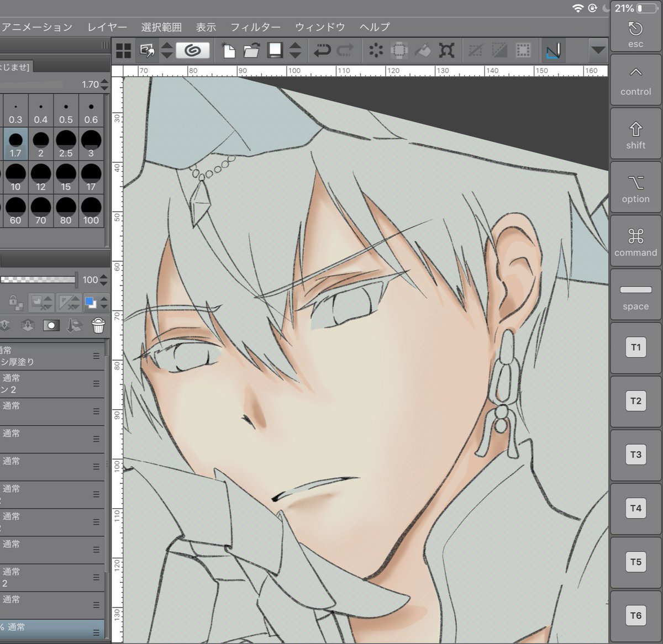Toggle the control modifier key
Viewport: 663px width, 644px height.
click(x=635, y=80)
